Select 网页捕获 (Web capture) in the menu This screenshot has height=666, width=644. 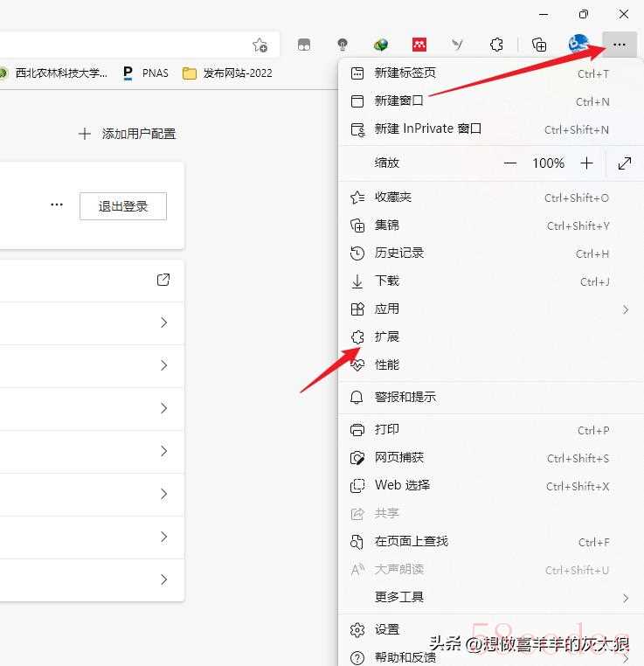(x=398, y=457)
